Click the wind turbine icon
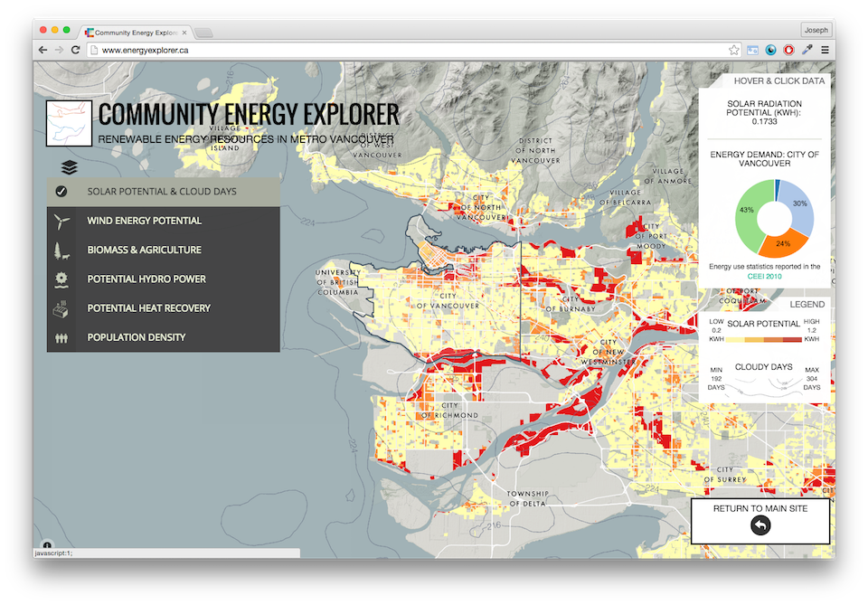The image size is (868, 605). click(61, 221)
